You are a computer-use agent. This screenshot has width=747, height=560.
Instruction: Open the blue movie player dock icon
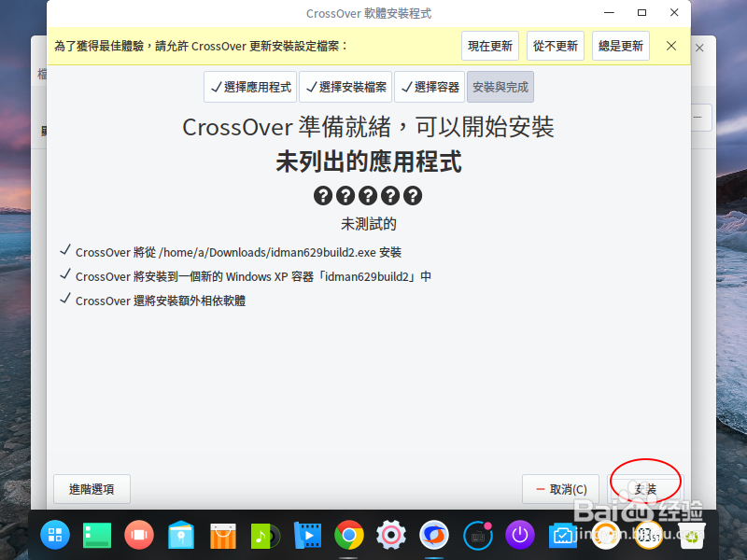(x=307, y=535)
